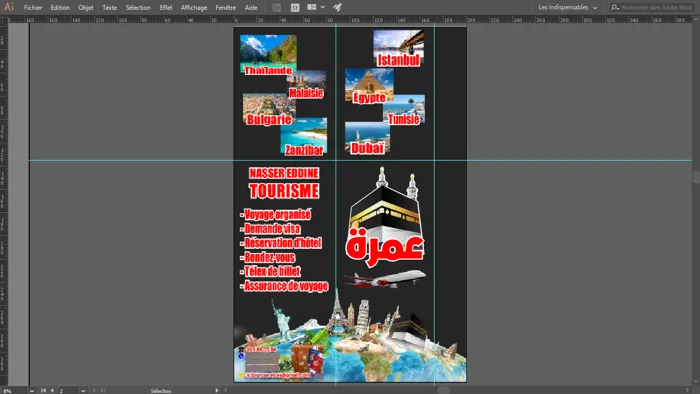
Task: Click the Bridge icon in the menu bar
Action: 277,8
